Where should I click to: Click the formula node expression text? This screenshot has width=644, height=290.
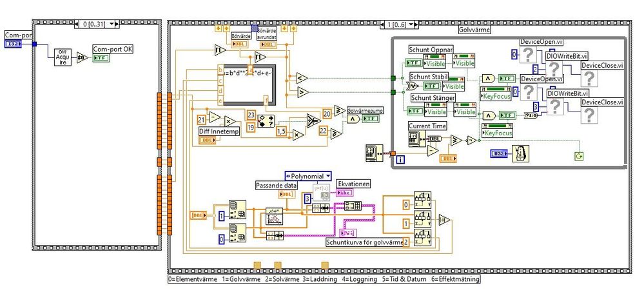click(x=248, y=73)
